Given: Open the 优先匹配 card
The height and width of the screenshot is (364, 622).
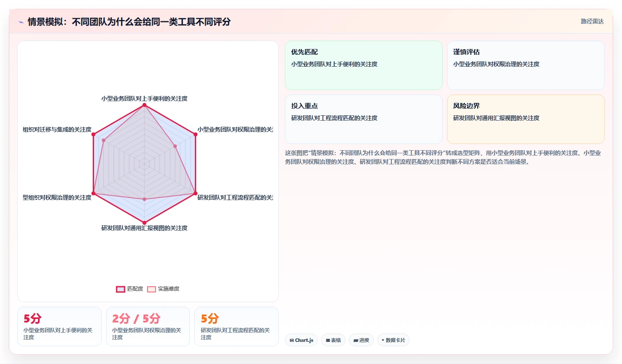Looking at the screenshot, I should pos(364,65).
